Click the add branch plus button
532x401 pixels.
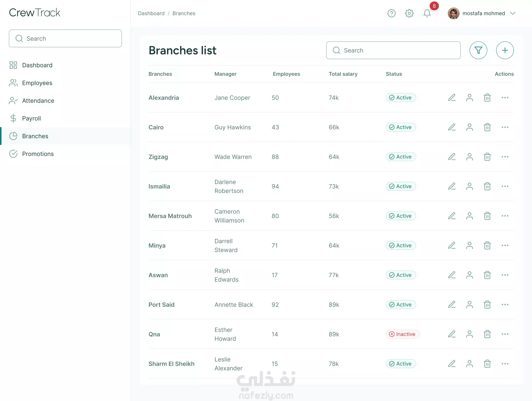[x=505, y=50]
